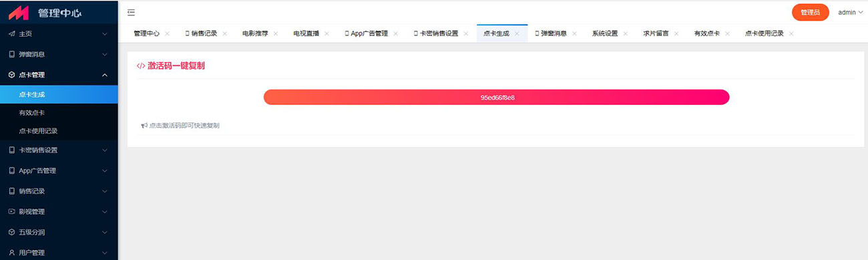Select 有效点卡 in the sidebar

click(59, 113)
